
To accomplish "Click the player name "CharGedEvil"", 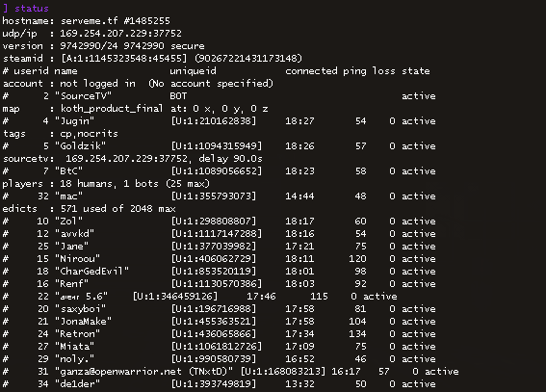I will pos(91,272).
